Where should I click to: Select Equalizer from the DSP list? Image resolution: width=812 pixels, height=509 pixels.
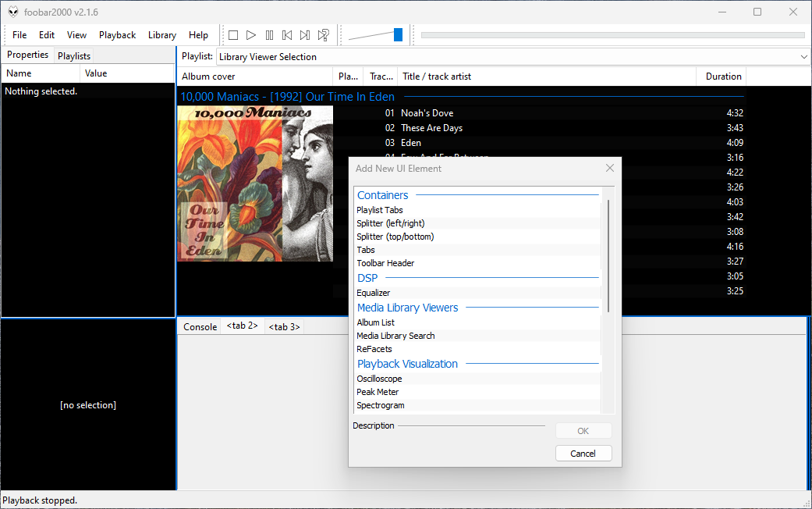(x=374, y=293)
